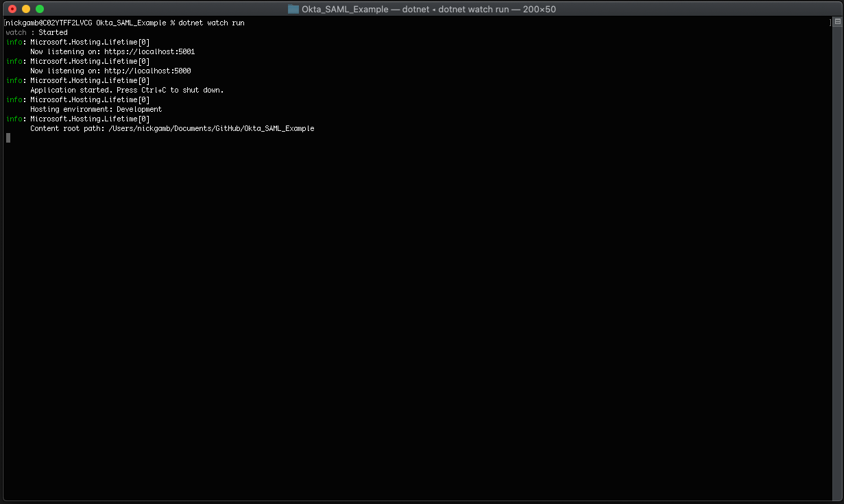Click the https://localhost:5001 URL
This screenshot has height=504, width=844.
(x=149, y=51)
